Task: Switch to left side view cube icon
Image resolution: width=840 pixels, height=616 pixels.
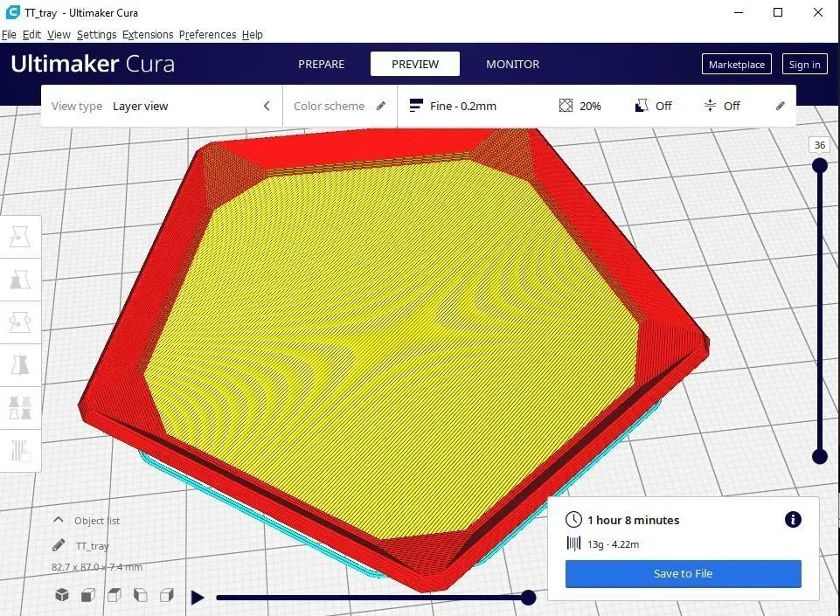Action: [x=141, y=595]
